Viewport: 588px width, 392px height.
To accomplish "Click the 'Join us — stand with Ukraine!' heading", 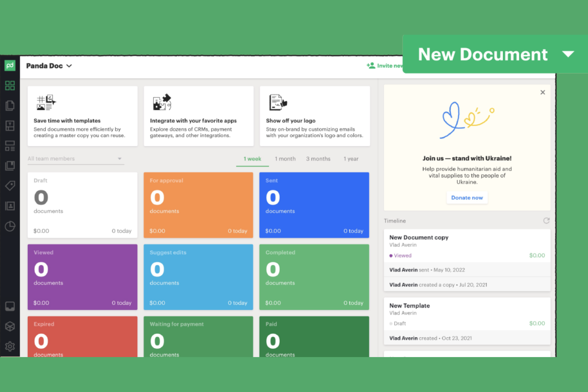I will pyautogui.click(x=467, y=158).
